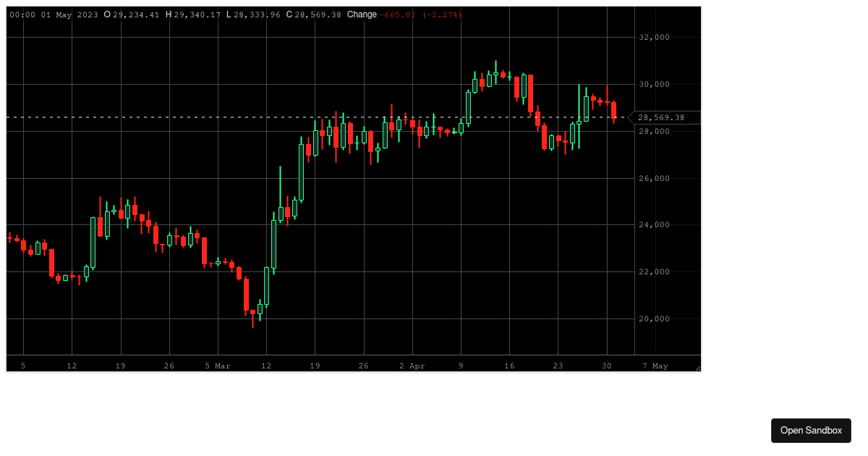The height and width of the screenshot is (456, 868).
Task: Click the '7 May' date axis label
Action: point(655,366)
